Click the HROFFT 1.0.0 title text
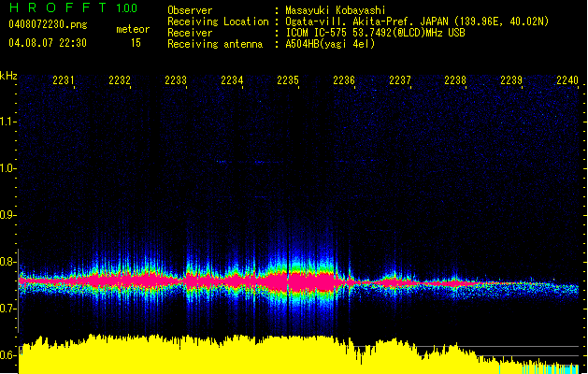 click(74, 7)
